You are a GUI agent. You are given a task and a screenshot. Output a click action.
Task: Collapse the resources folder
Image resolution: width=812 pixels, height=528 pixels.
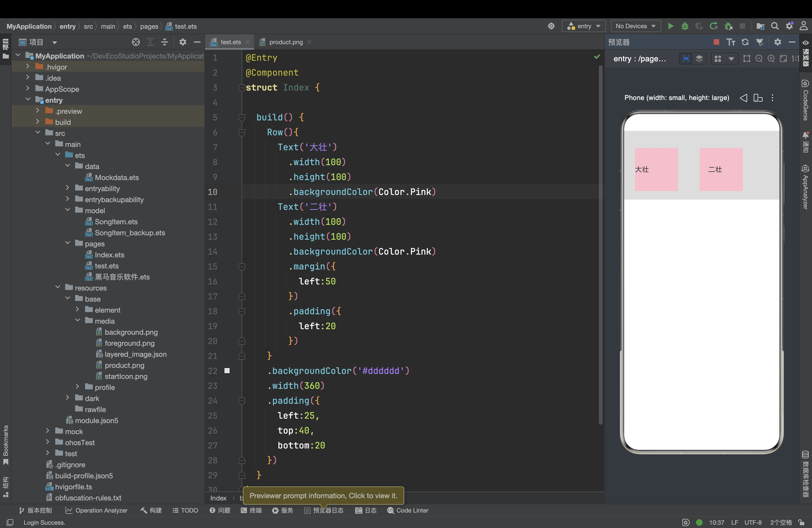(58, 287)
